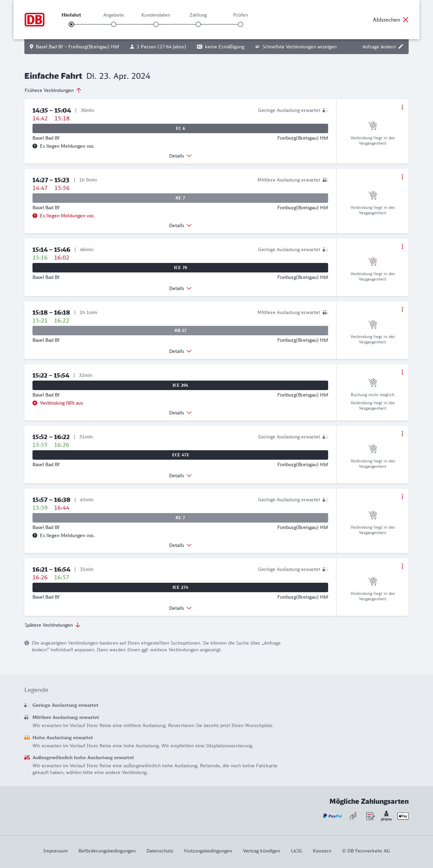
Task: Open three-dot menu for ICE 70 connection
Action: click(x=402, y=246)
